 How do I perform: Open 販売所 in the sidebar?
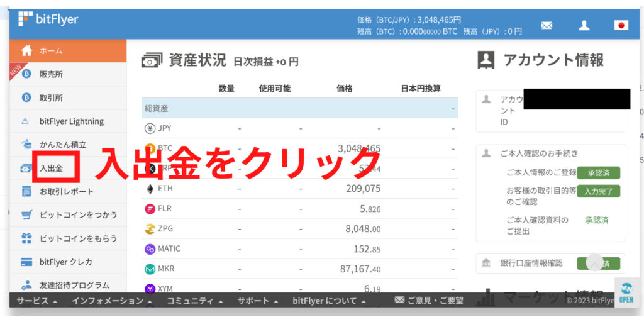coord(68,74)
